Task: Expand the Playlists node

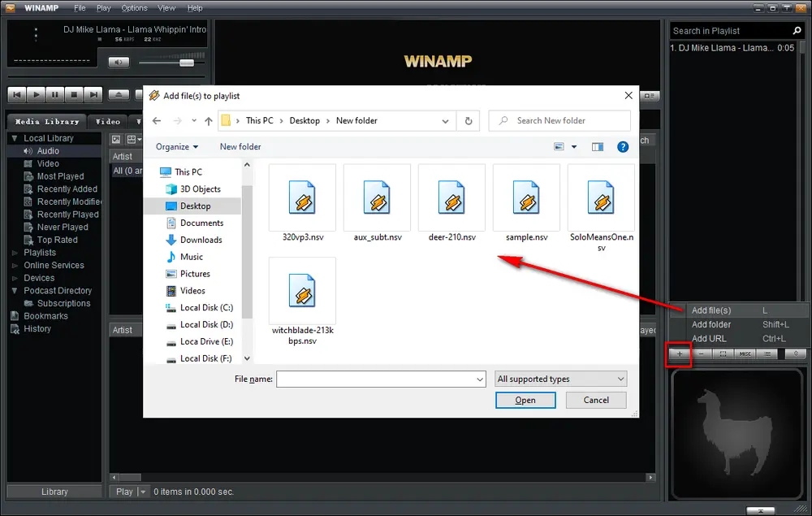Action: (x=15, y=253)
